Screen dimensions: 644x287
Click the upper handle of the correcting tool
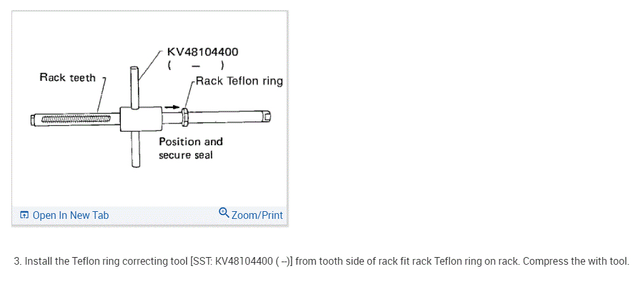pos(135,85)
